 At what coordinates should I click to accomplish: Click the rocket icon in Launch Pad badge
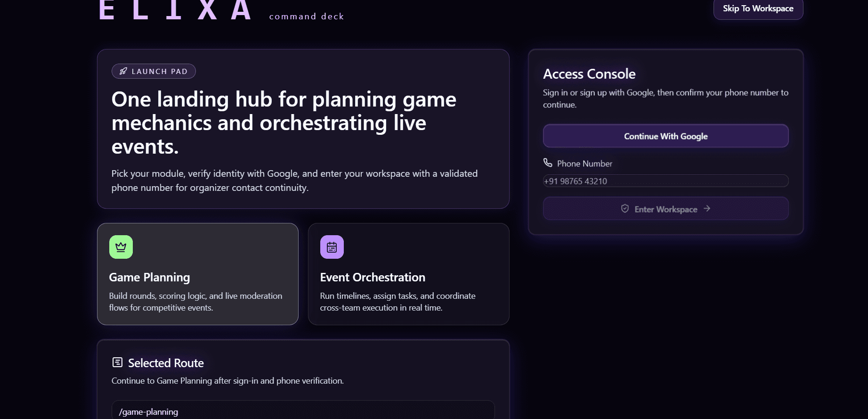pyautogui.click(x=123, y=71)
